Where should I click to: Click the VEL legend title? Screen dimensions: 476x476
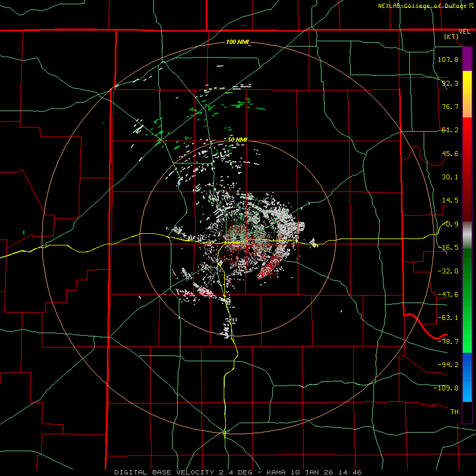pos(464,32)
